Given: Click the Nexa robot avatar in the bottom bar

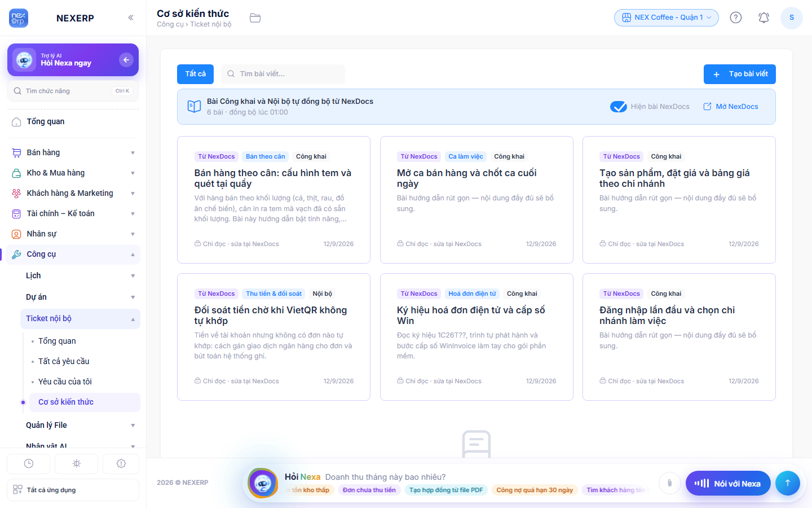Looking at the screenshot, I should pos(263,483).
